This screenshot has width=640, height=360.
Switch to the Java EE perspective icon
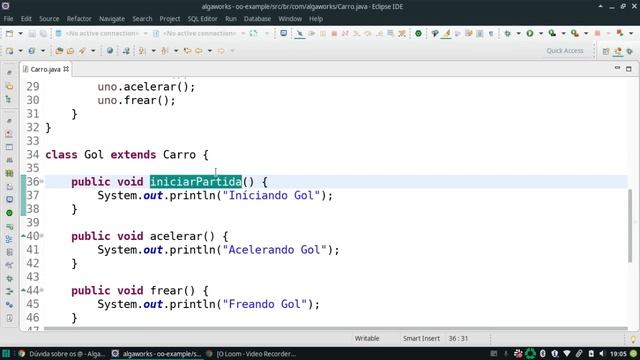pos(618,51)
